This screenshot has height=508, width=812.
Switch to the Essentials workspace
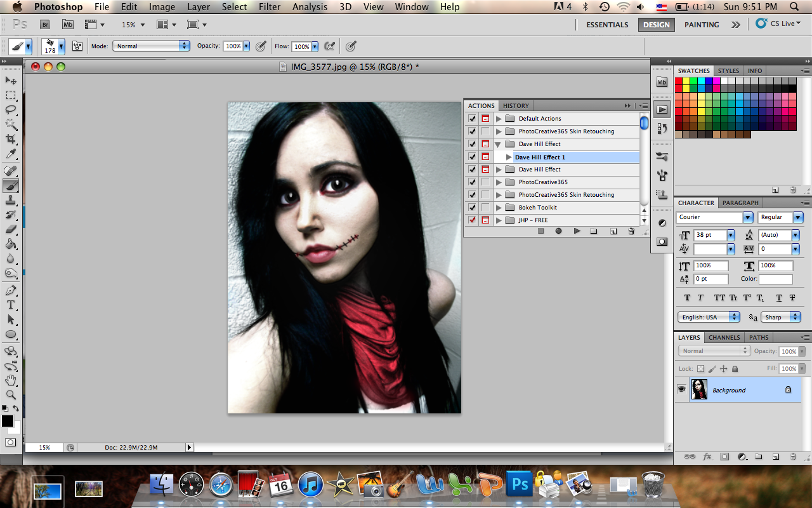[x=607, y=24]
